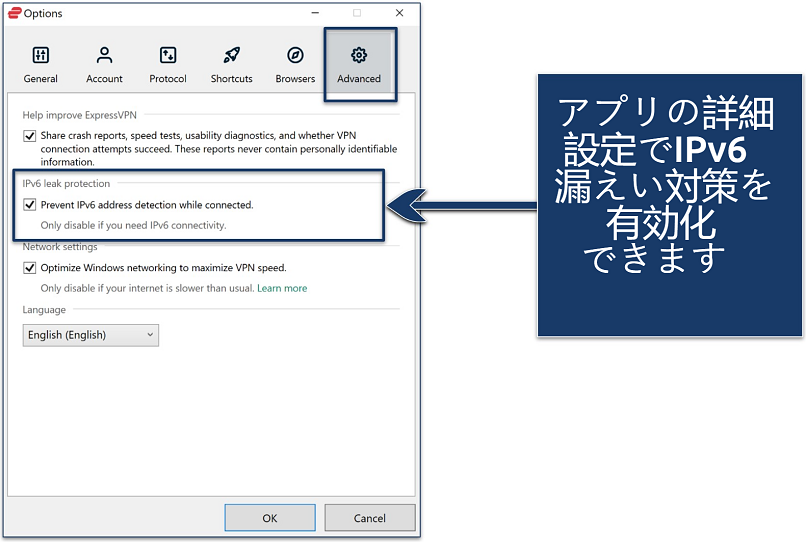This screenshot has width=806, height=542.
Task: Click the 'Only disable if you need IPv6 connectivity' text
Action: pos(134,225)
